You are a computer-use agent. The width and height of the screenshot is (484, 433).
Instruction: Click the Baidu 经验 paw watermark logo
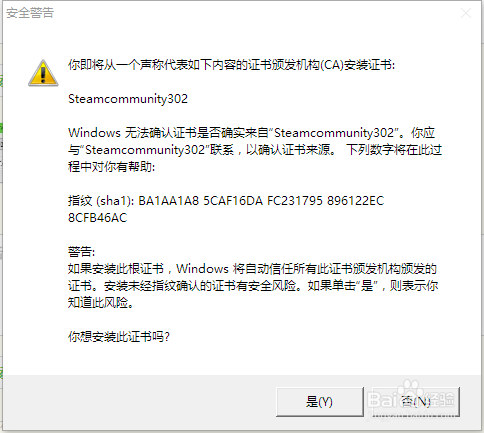(412, 397)
